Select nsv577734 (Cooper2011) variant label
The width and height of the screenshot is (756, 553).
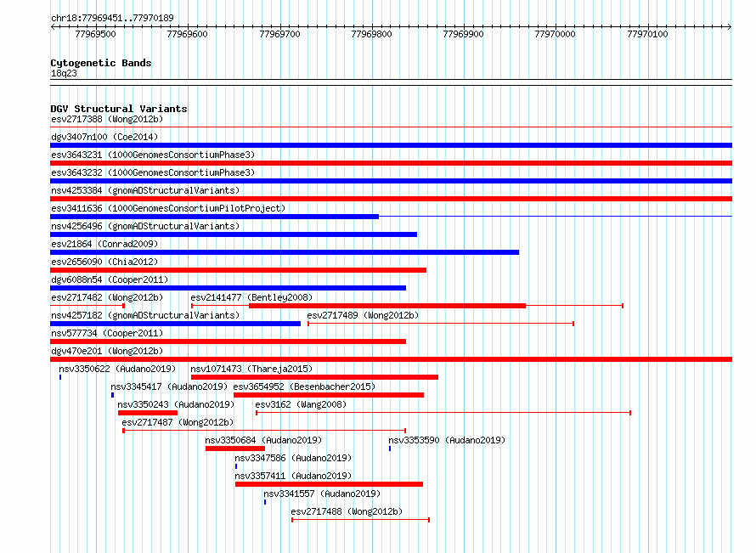click(107, 333)
